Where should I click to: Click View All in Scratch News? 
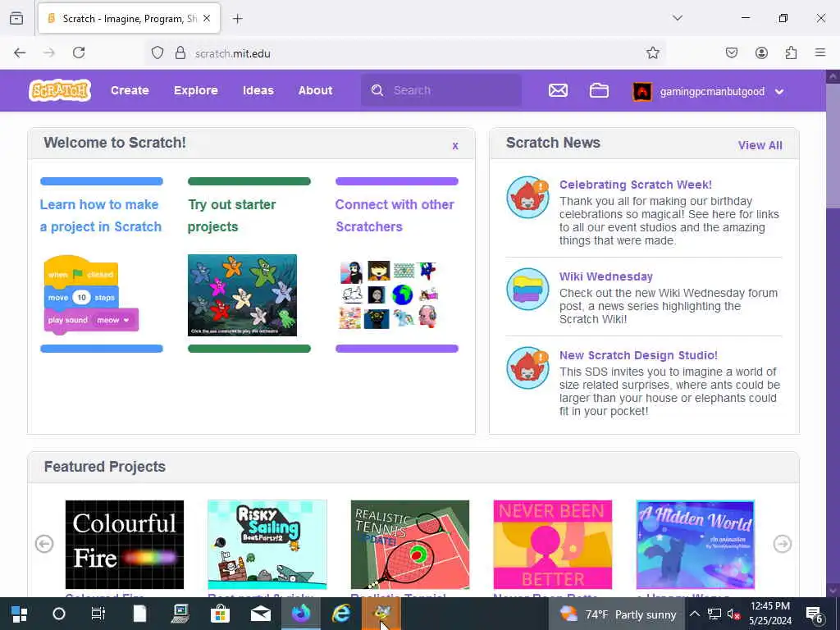click(760, 145)
